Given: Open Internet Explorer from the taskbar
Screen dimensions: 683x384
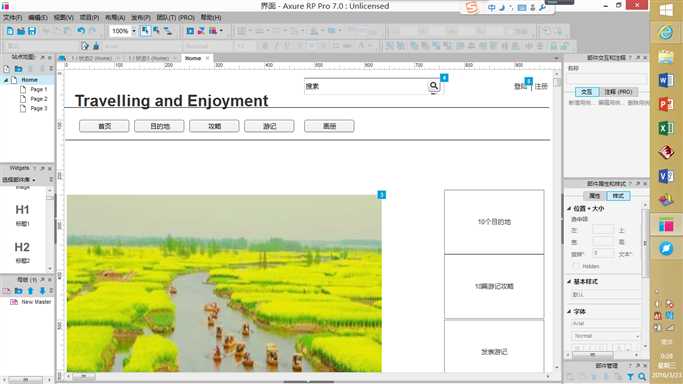Looking at the screenshot, I should pos(666,33).
